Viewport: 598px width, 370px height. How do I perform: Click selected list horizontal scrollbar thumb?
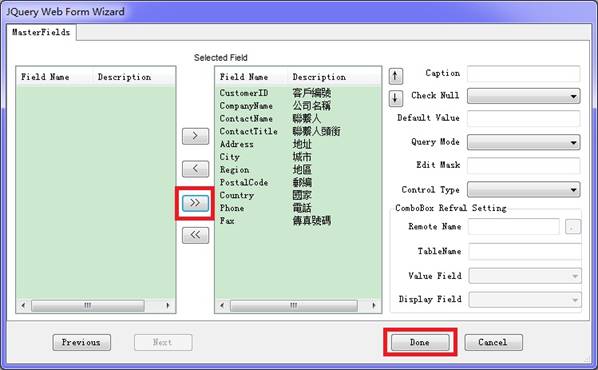point(294,306)
